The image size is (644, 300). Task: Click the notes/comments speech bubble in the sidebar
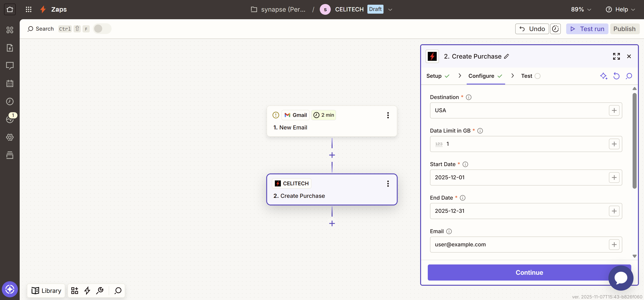[x=10, y=65]
